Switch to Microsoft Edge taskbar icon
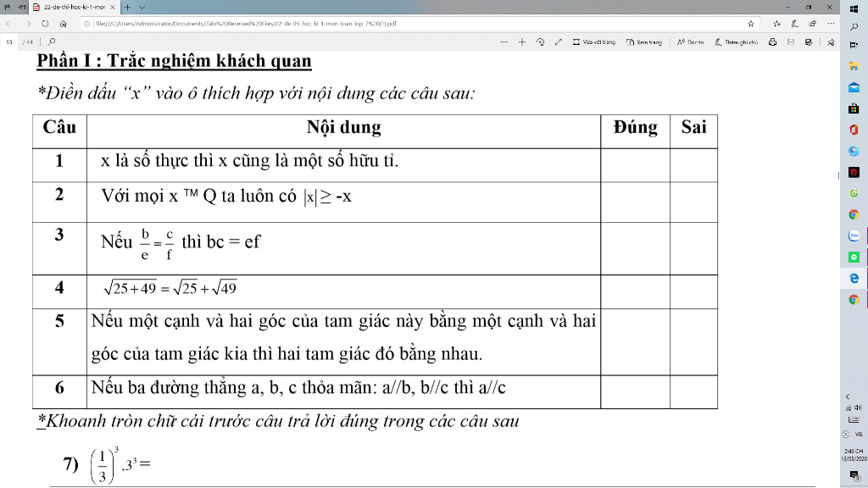 tap(854, 278)
